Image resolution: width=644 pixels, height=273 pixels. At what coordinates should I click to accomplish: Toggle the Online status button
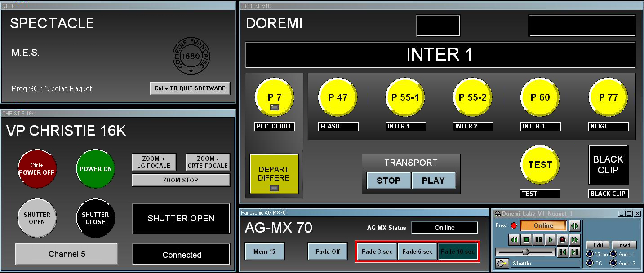coord(543,225)
